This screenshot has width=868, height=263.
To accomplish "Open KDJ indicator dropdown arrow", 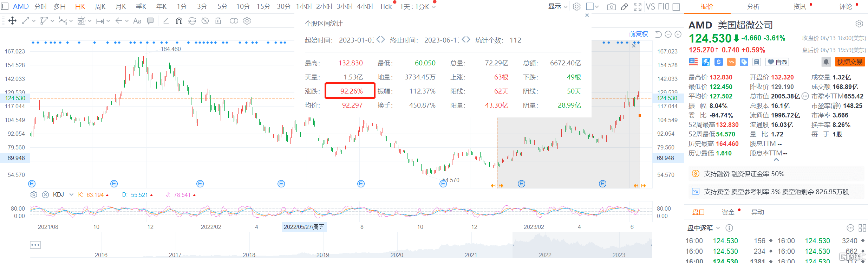I will (71, 194).
